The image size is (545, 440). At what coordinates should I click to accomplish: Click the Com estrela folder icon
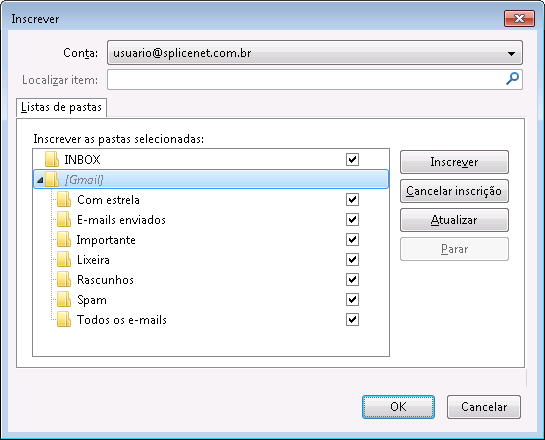click(64, 199)
